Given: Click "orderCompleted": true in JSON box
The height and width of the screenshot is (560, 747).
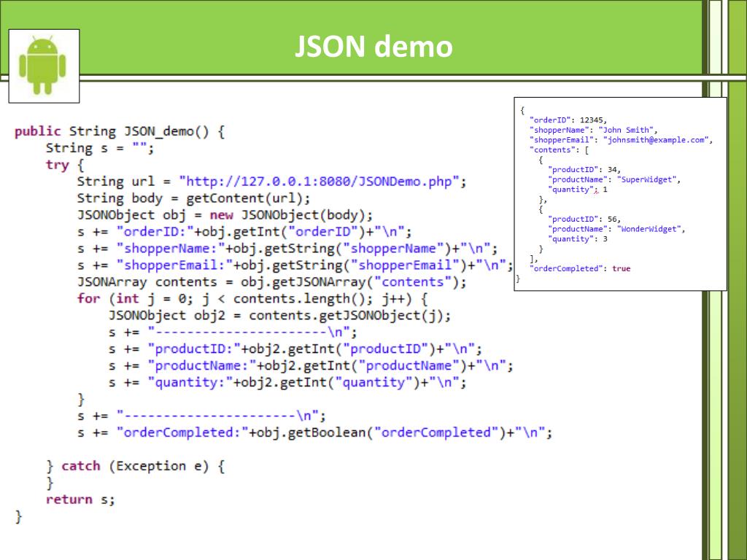Looking at the screenshot, I should (x=580, y=268).
